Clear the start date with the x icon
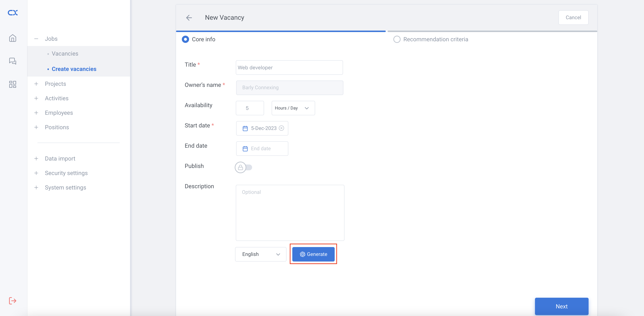 [x=281, y=128]
